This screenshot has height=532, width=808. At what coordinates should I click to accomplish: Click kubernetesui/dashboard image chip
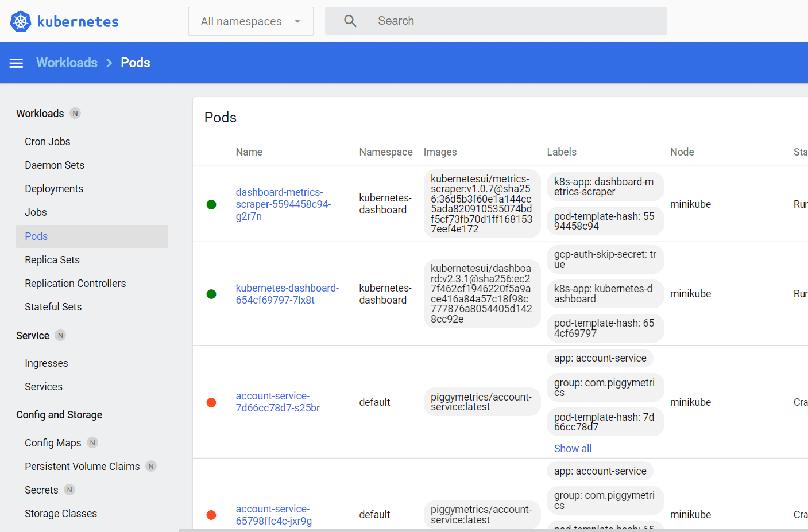(x=482, y=294)
